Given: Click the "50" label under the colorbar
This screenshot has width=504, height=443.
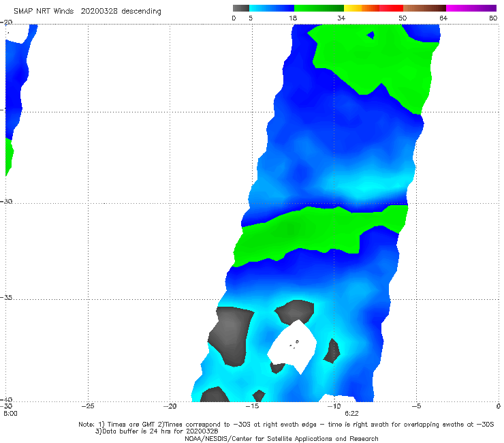Looking at the screenshot, I should (403, 18).
